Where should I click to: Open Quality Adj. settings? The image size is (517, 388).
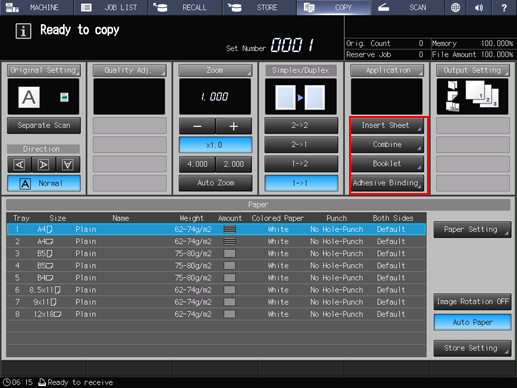point(129,70)
